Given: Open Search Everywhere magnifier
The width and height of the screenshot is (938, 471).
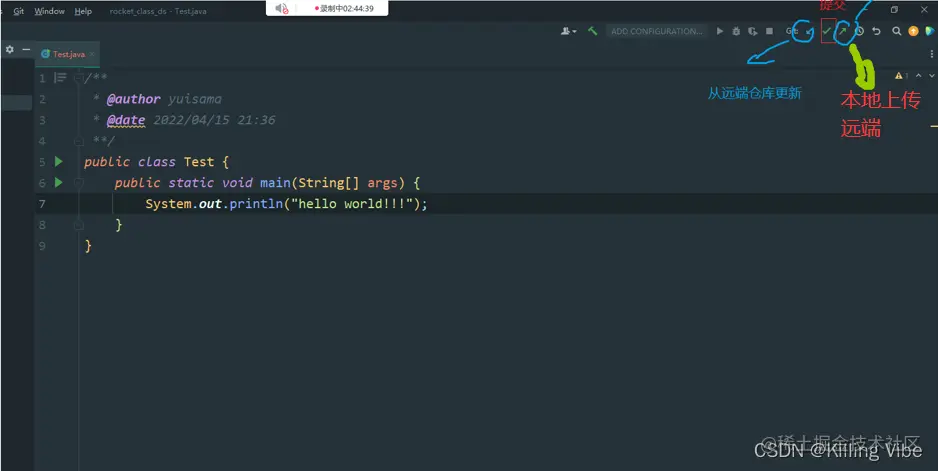Looking at the screenshot, I should 896,31.
